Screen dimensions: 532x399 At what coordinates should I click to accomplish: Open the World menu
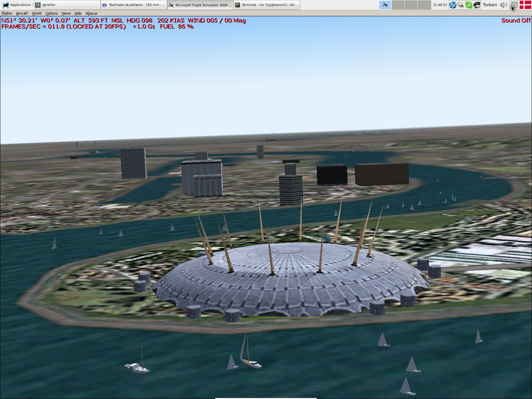37,13
